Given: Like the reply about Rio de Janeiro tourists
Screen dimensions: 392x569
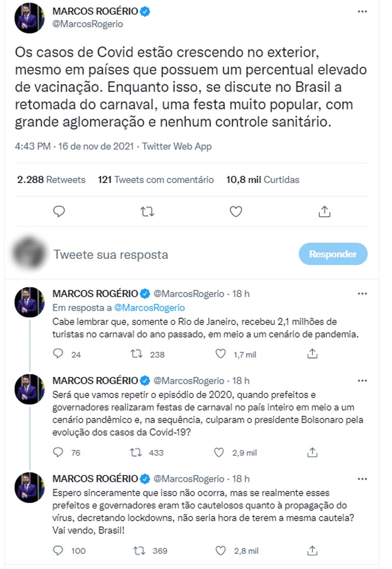Looking at the screenshot, I should [220, 354].
